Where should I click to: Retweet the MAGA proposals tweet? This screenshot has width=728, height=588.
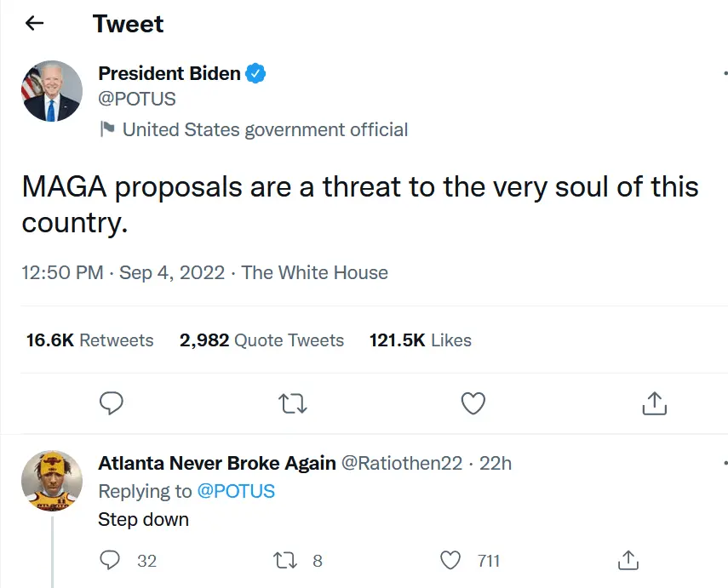pyautogui.click(x=292, y=403)
